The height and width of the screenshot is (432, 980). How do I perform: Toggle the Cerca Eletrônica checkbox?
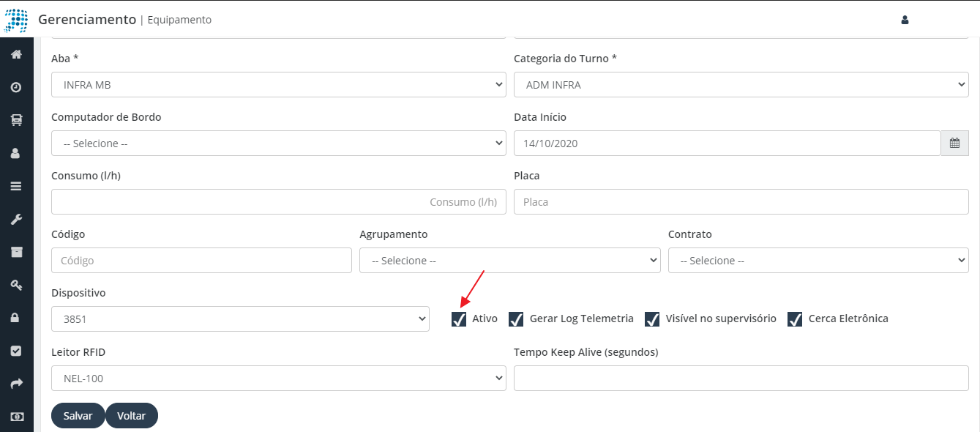click(795, 319)
